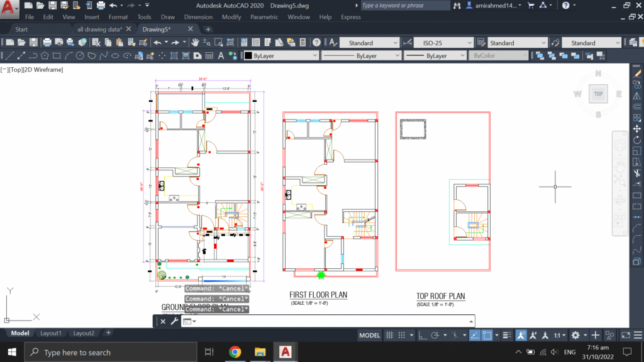The image size is (644, 362).
Task: Select the Rectangle draw tool
Action: [x=57, y=56]
